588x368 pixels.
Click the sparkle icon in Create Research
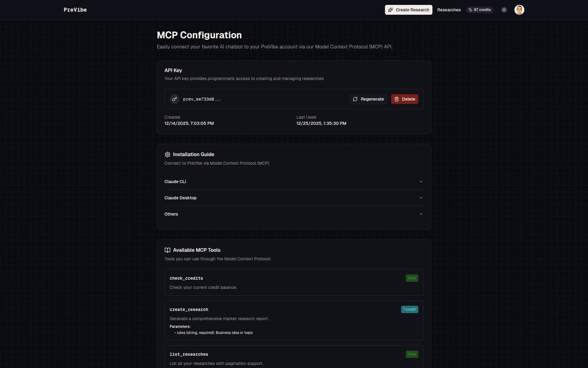391,10
